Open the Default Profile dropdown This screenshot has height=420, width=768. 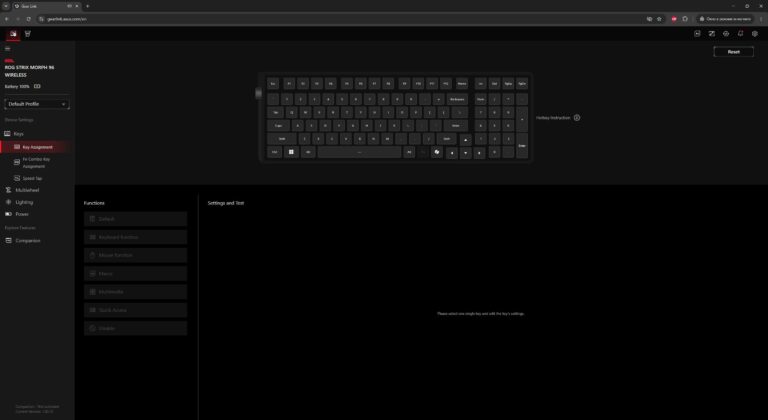pos(37,104)
